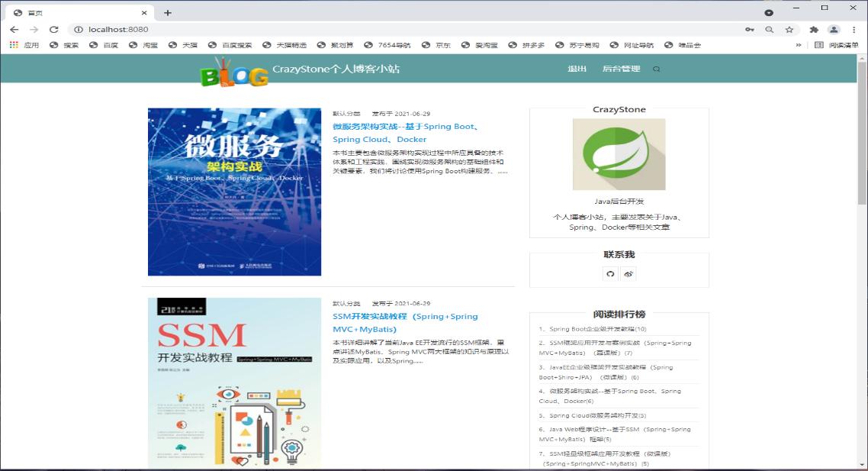Open the tab search dropdown button

[x=769, y=12]
